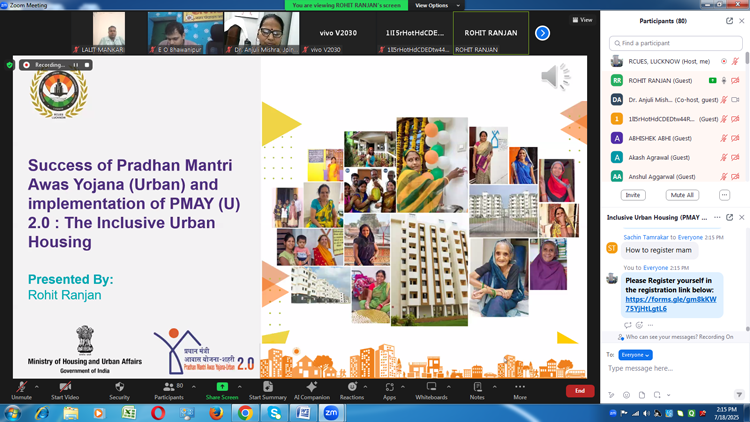Open participants panel more options (…)
This screenshot has width=750, height=422.
click(x=725, y=195)
